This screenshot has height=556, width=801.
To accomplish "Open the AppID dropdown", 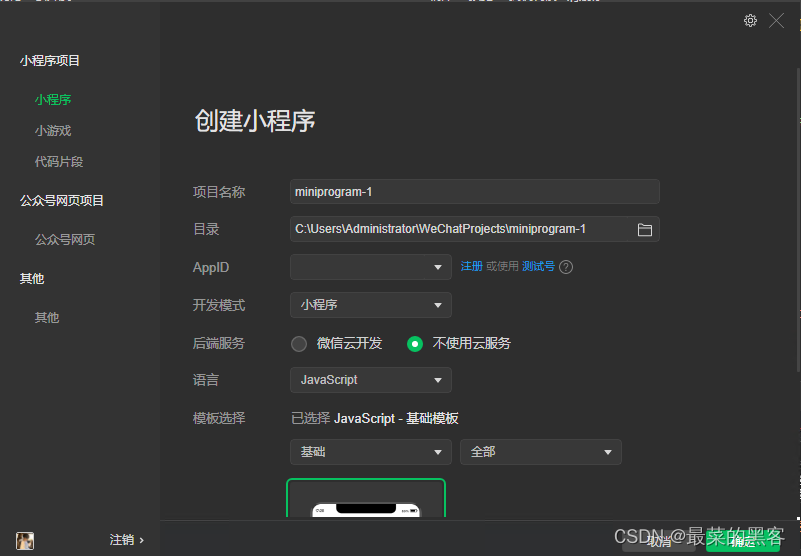I will coord(371,267).
